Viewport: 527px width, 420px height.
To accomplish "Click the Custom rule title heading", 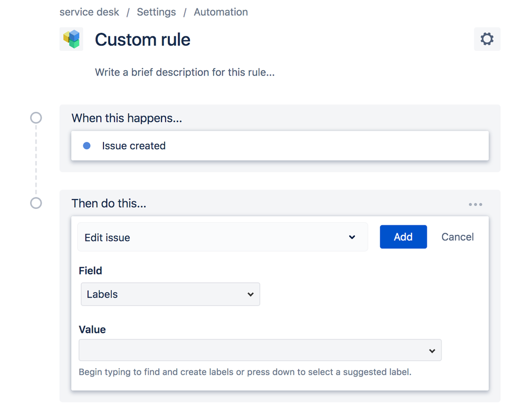I will [x=142, y=40].
